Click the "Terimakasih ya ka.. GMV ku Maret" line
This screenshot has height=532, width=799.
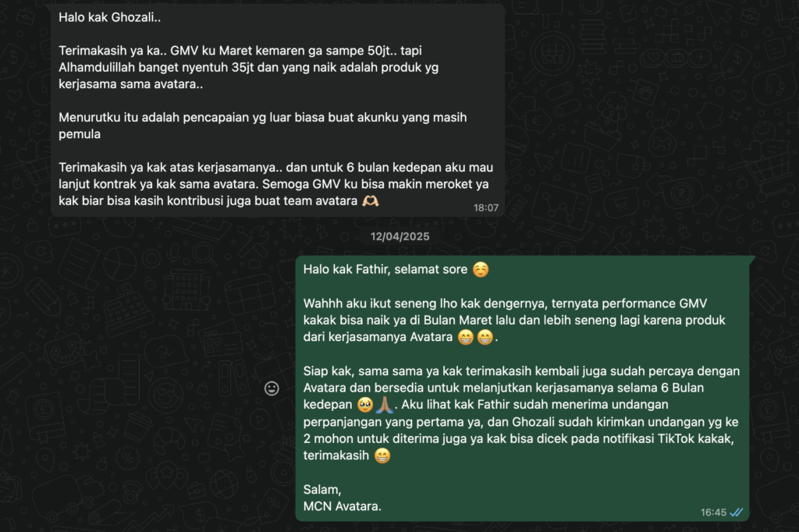click(240, 51)
